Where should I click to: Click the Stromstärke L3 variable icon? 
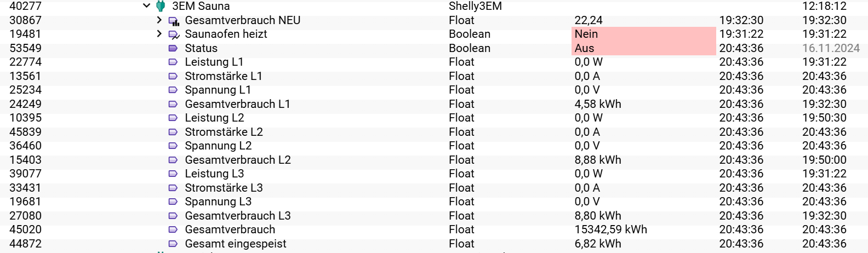click(173, 188)
